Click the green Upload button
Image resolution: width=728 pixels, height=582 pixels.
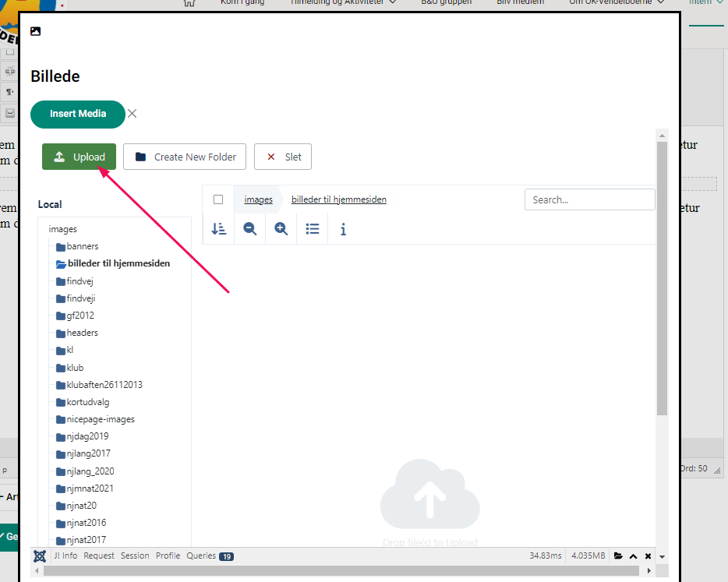point(79,157)
